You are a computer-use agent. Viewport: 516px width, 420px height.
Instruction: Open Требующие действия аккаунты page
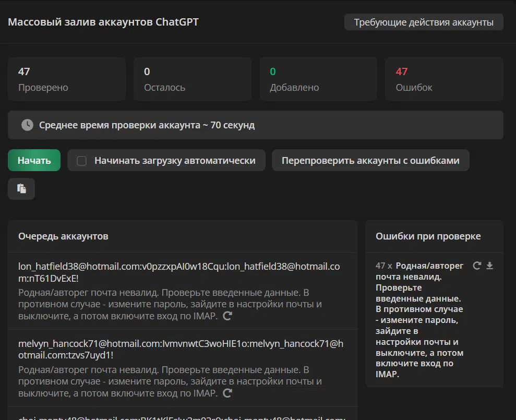(423, 22)
